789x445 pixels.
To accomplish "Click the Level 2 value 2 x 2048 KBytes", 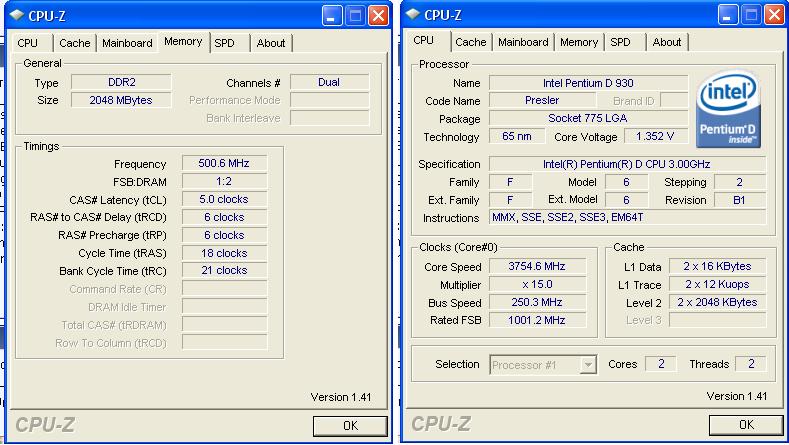I will (718, 303).
